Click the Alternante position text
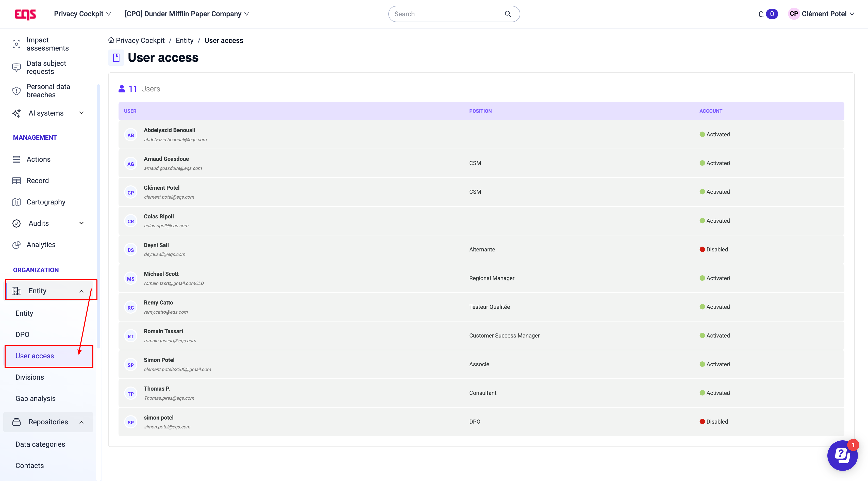The height and width of the screenshot is (481, 868). 482,249
